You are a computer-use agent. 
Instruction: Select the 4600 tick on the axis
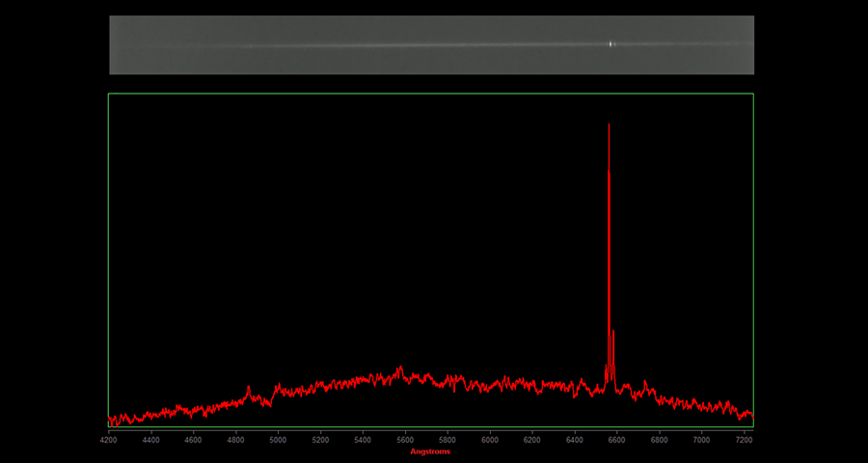pyautogui.click(x=193, y=440)
